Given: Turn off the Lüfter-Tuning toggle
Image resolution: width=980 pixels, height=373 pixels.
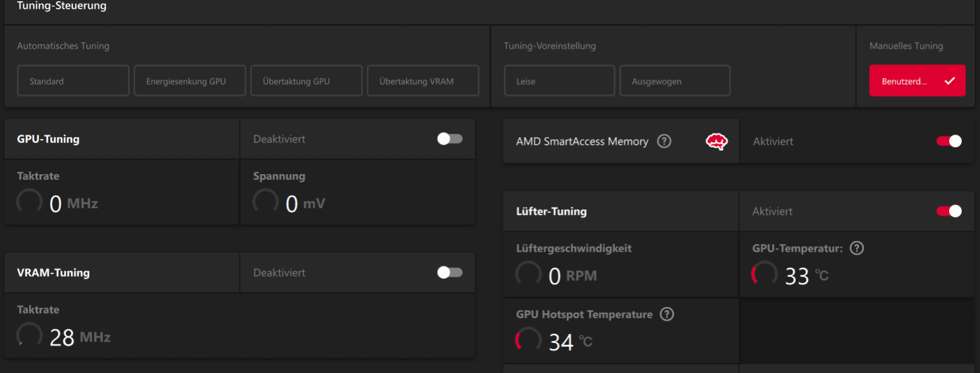Looking at the screenshot, I should pos(949,211).
